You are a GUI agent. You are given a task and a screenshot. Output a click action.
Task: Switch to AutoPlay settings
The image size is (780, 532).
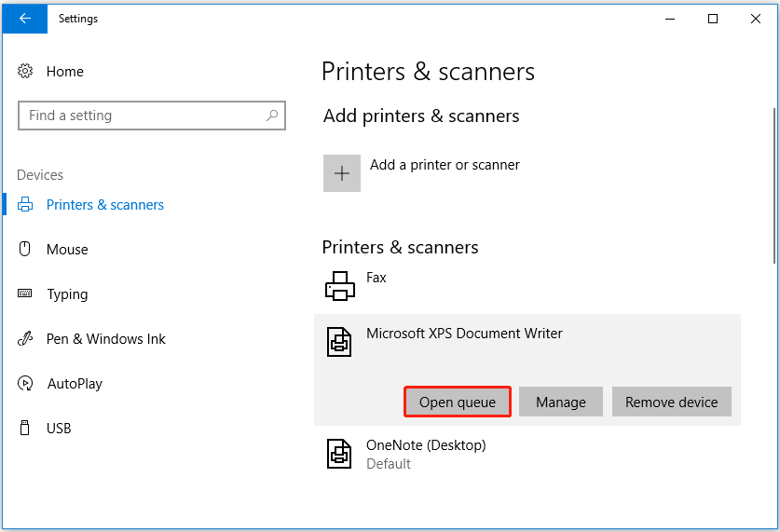(75, 384)
